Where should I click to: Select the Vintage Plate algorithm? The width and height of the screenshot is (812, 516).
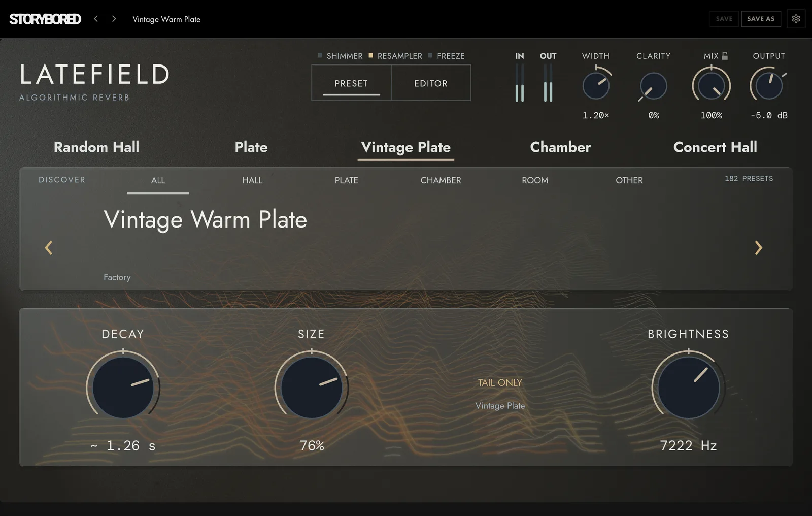pos(406,147)
